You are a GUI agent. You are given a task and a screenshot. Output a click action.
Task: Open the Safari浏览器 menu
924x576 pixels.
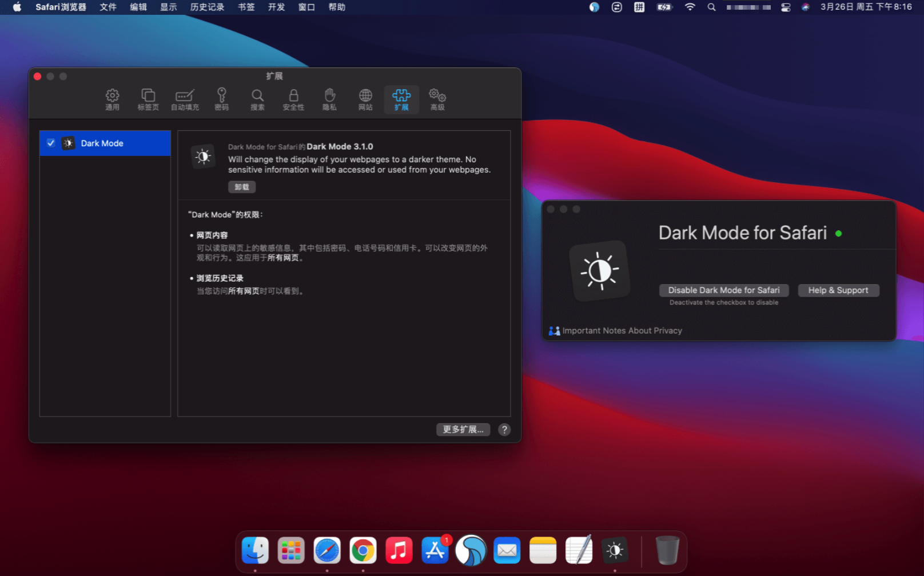click(x=61, y=7)
